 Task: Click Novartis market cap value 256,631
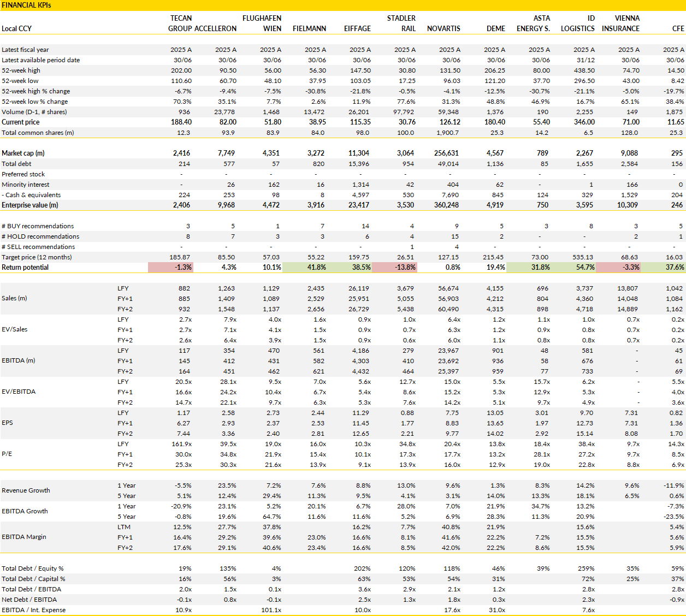pyautogui.click(x=446, y=153)
